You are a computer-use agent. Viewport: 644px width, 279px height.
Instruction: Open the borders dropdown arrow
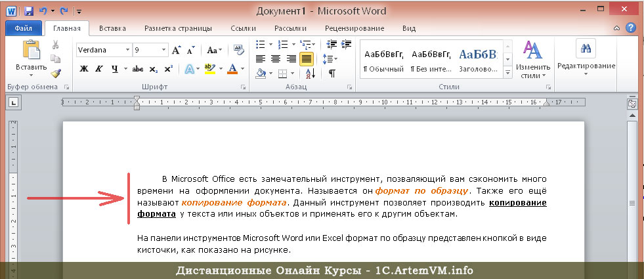click(292, 74)
